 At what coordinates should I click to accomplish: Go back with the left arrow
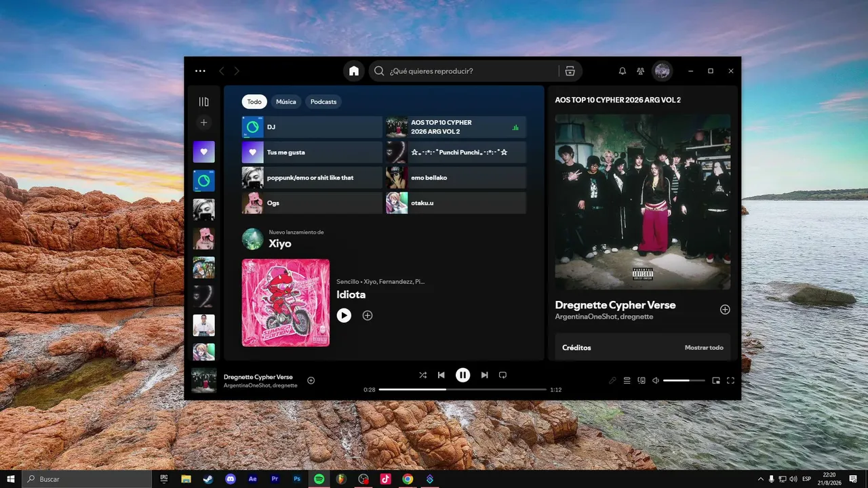(x=222, y=71)
